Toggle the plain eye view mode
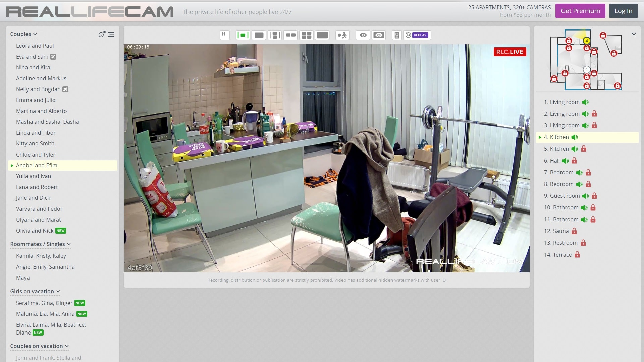 [x=363, y=35]
